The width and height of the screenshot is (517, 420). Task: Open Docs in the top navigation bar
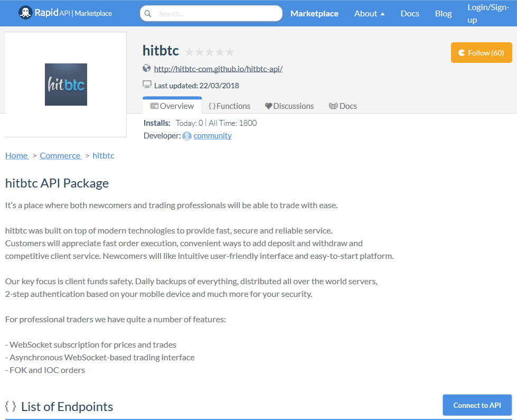click(x=410, y=14)
